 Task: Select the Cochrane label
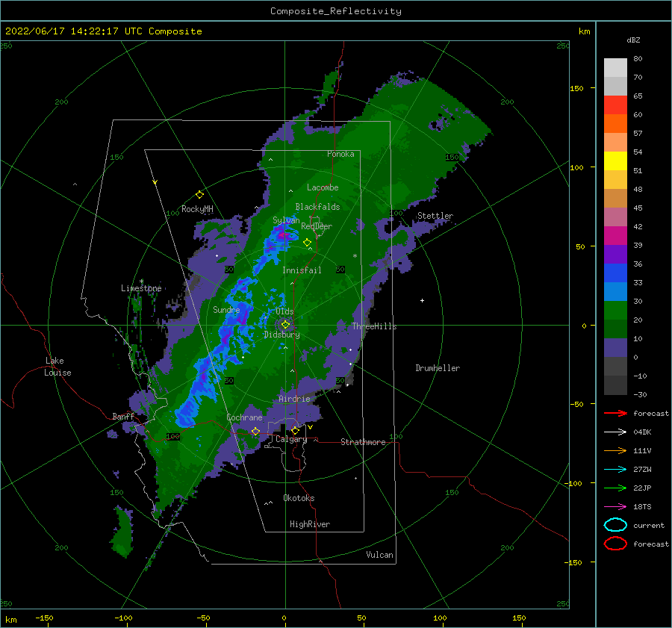coord(244,417)
